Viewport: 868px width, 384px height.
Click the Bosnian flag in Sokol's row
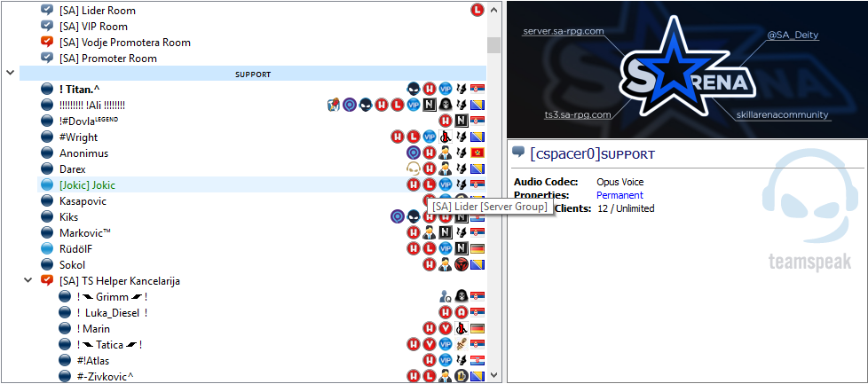coord(477,265)
